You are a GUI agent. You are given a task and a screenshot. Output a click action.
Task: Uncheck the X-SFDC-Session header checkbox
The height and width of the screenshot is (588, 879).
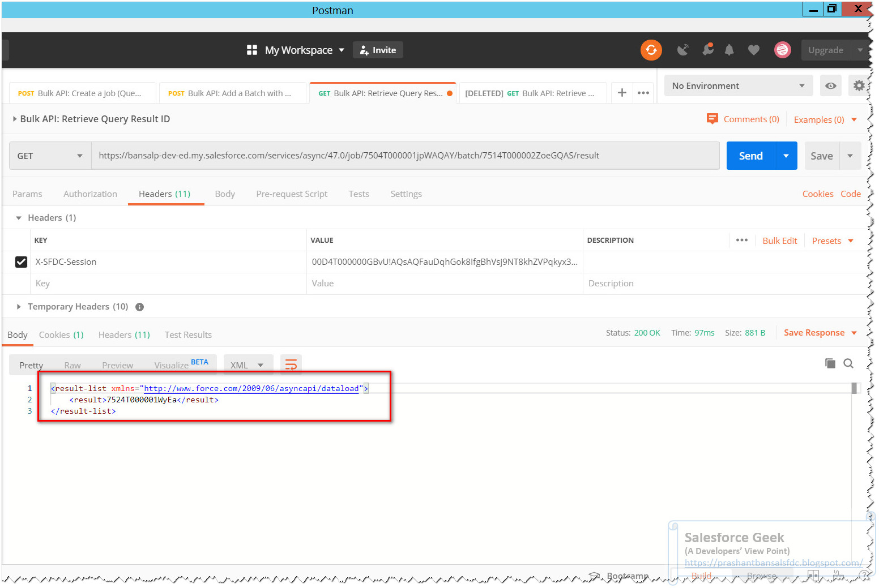pyautogui.click(x=21, y=261)
